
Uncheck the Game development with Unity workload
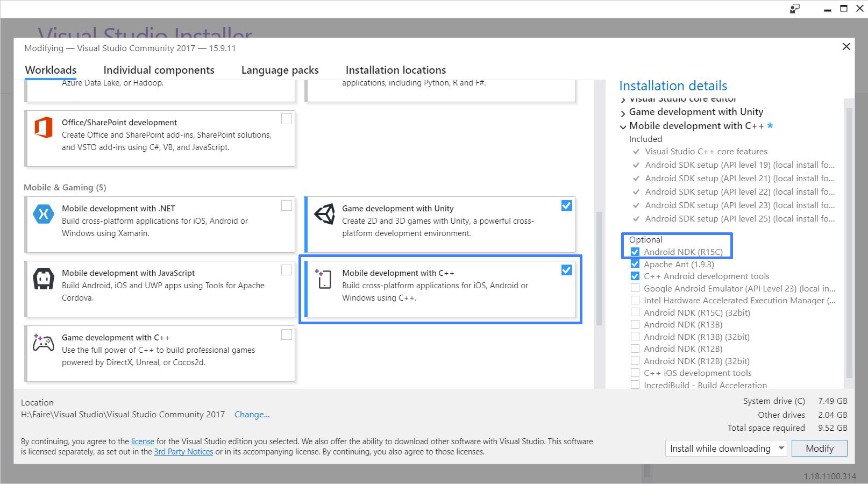[x=566, y=205]
